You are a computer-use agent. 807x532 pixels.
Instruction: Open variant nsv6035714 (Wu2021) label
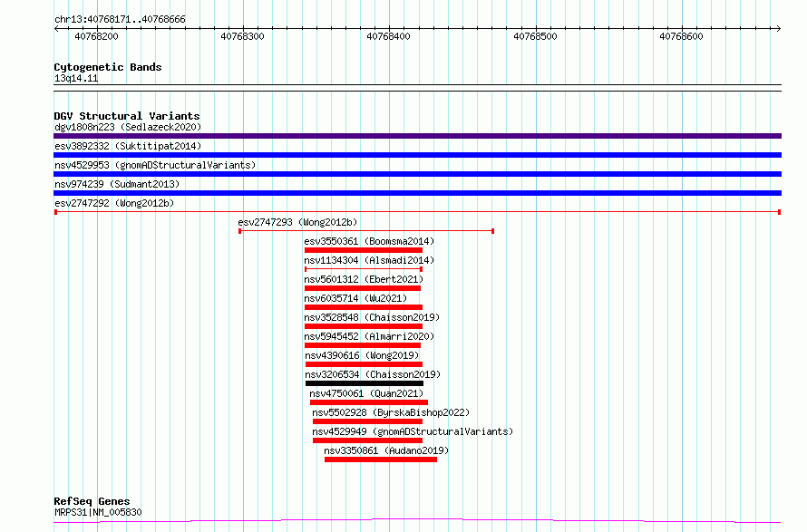point(355,298)
